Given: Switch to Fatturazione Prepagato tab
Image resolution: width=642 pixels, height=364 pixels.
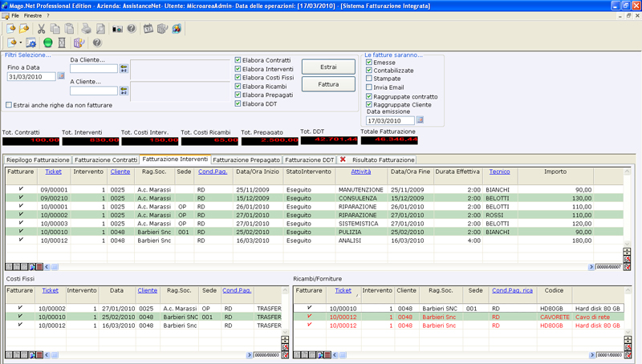Looking at the screenshot, I should point(246,160).
